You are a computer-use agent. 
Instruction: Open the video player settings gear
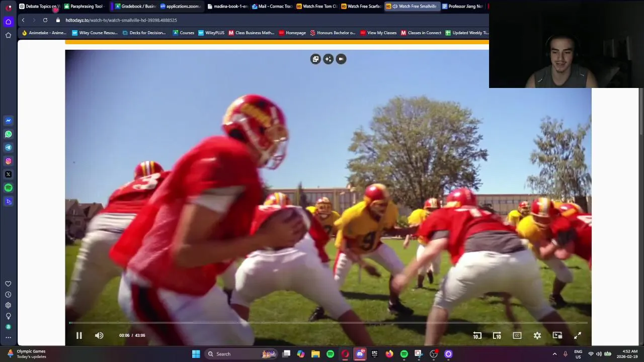[537, 335]
